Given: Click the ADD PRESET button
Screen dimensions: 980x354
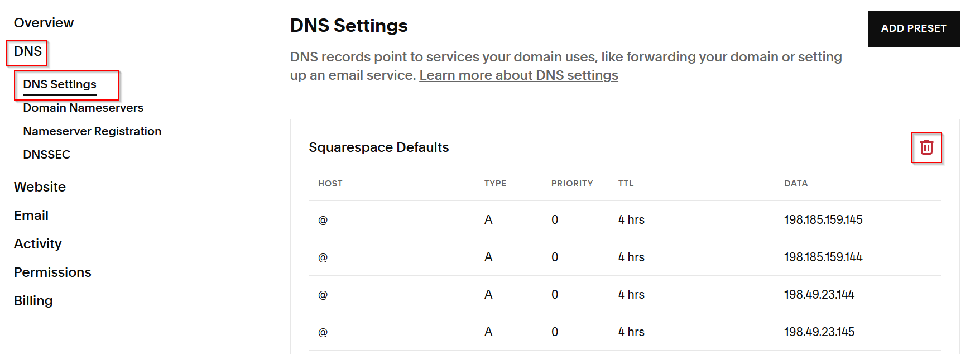Looking at the screenshot, I should (x=913, y=28).
